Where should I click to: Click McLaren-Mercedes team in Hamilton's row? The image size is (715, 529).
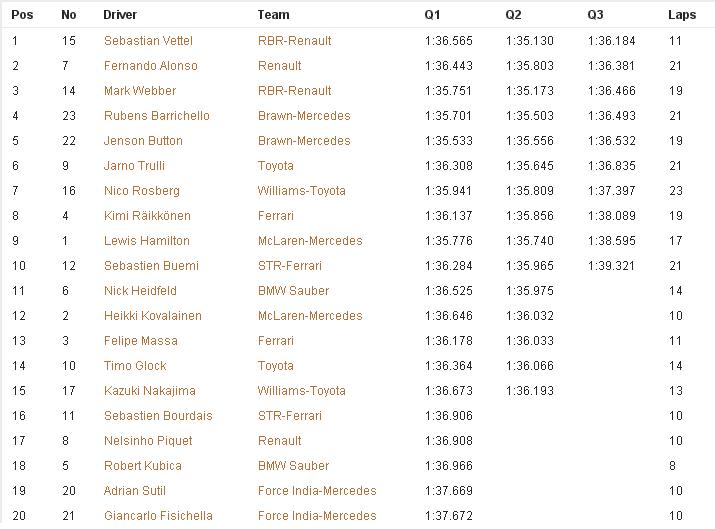(x=309, y=241)
